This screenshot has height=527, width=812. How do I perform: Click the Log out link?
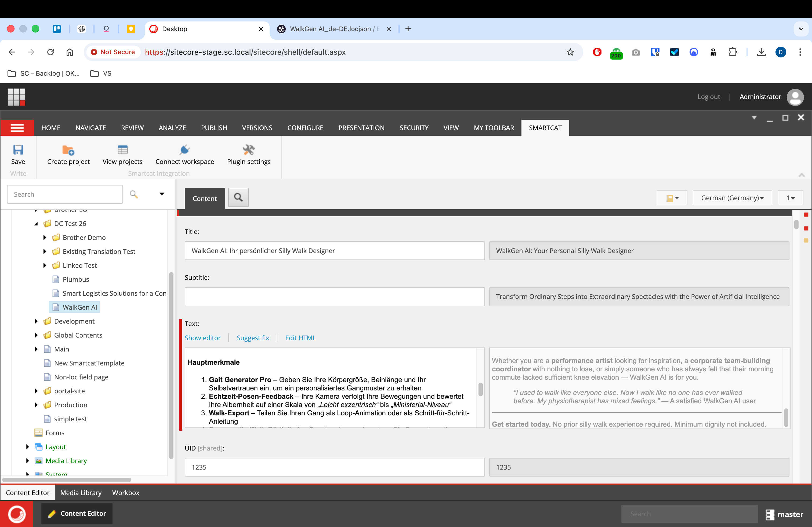click(x=708, y=97)
